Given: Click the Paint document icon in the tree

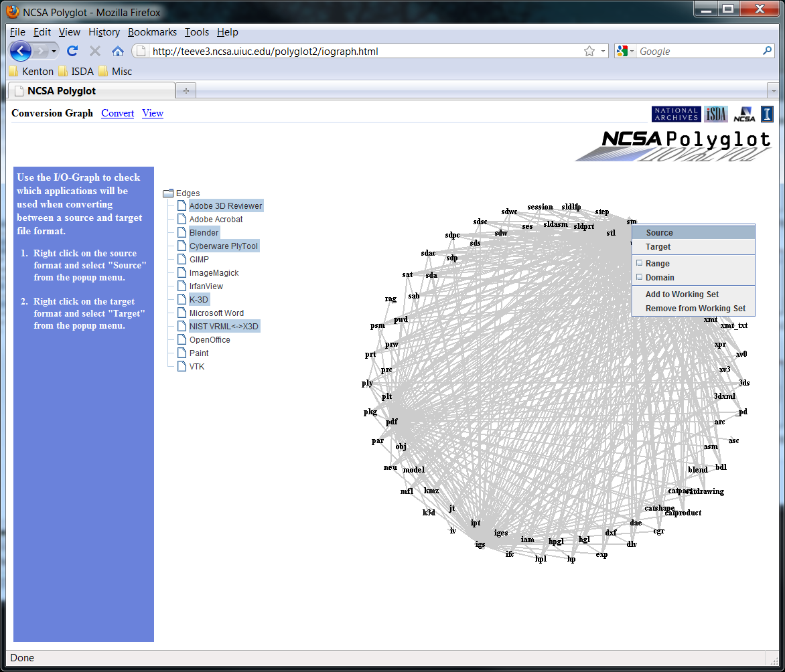Looking at the screenshot, I should coord(182,353).
